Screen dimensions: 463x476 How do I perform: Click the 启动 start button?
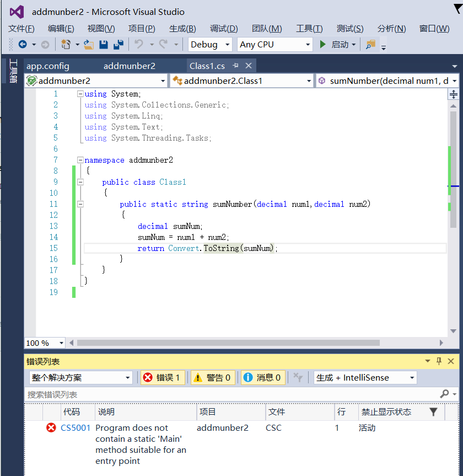click(x=335, y=45)
